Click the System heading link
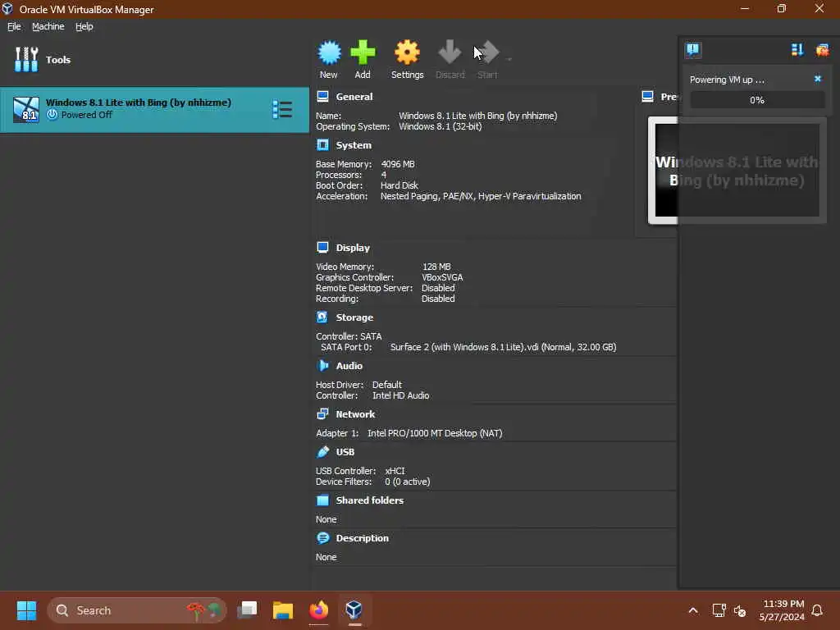 354,146
